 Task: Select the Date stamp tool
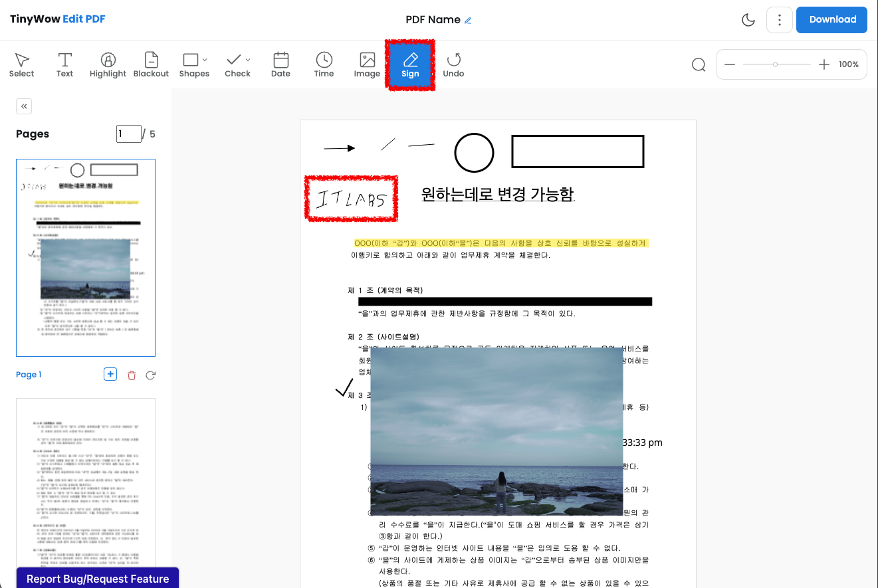(x=280, y=64)
